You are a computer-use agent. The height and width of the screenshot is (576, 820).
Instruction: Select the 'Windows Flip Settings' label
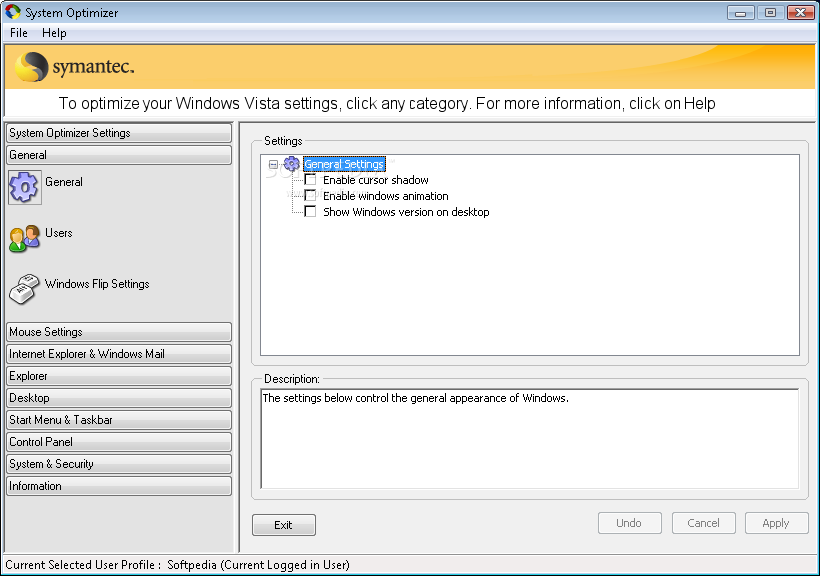click(97, 284)
